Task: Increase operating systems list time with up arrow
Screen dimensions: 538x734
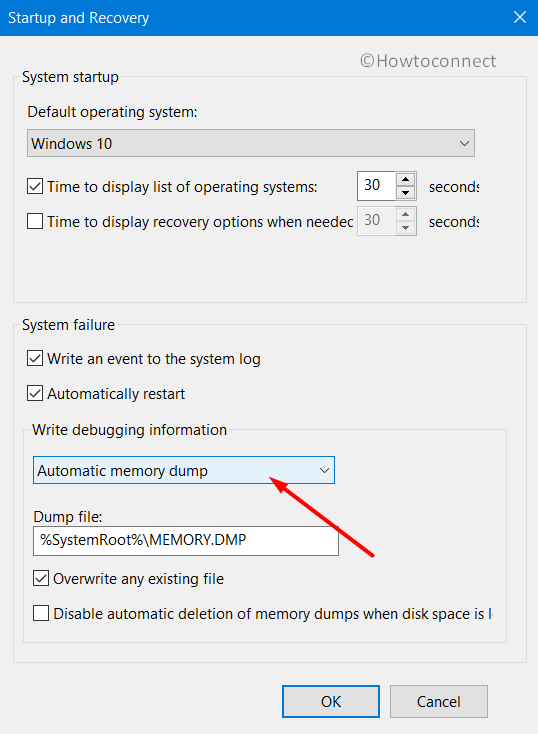Action: pyautogui.click(x=405, y=179)
